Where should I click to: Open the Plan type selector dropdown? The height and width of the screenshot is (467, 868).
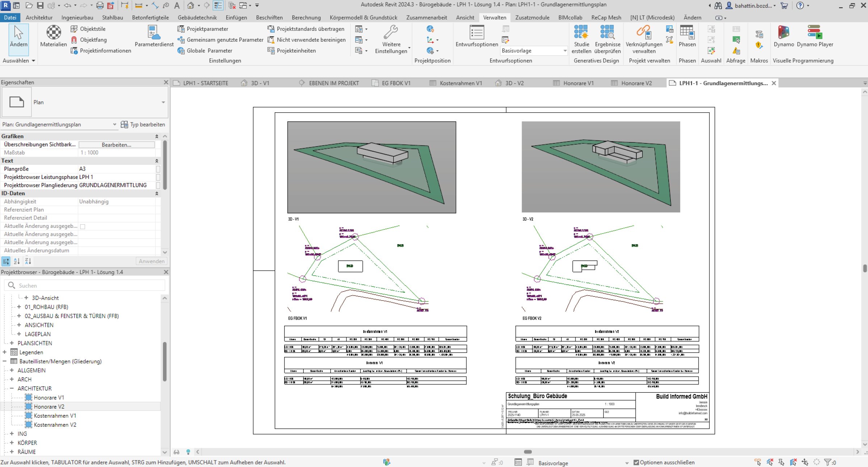(163, 103)
